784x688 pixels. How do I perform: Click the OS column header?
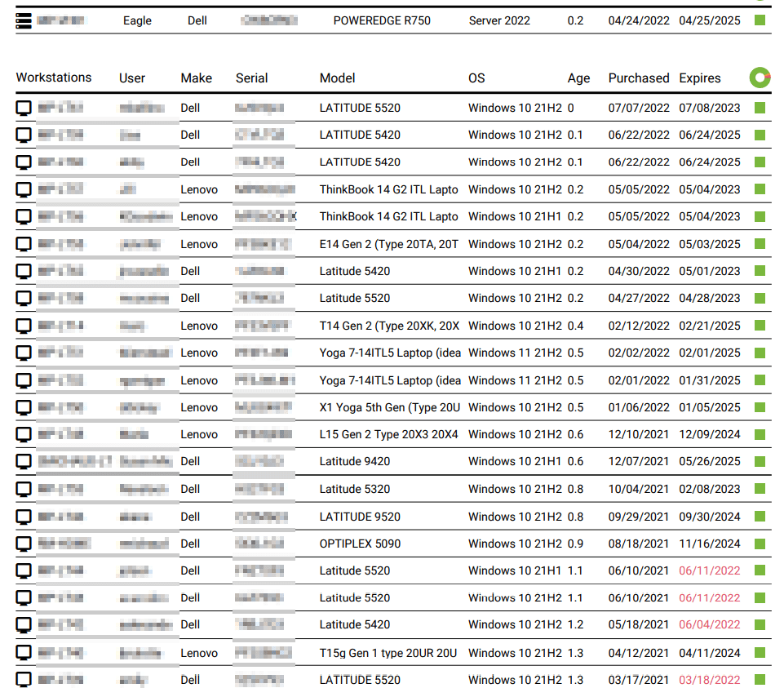point(476,78)
